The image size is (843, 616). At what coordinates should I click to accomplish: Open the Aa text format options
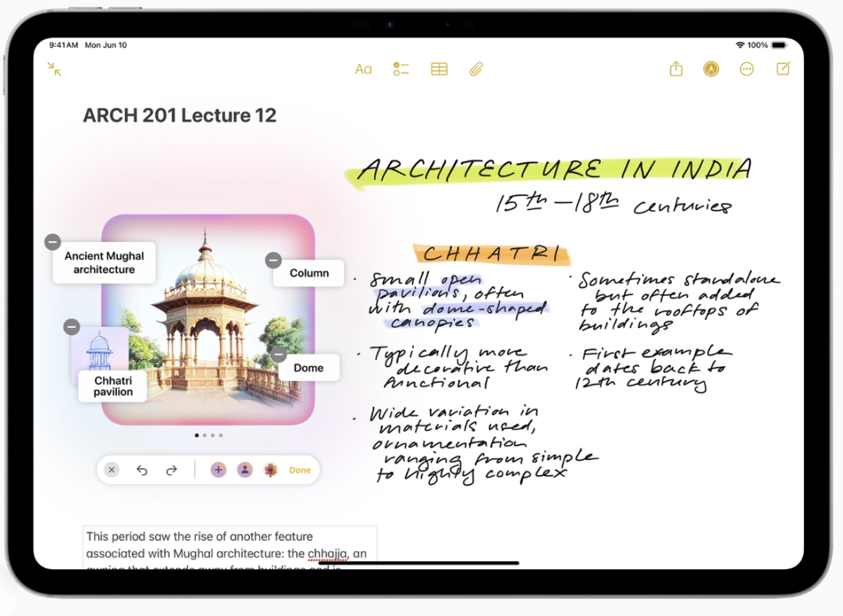click(363, 69)
